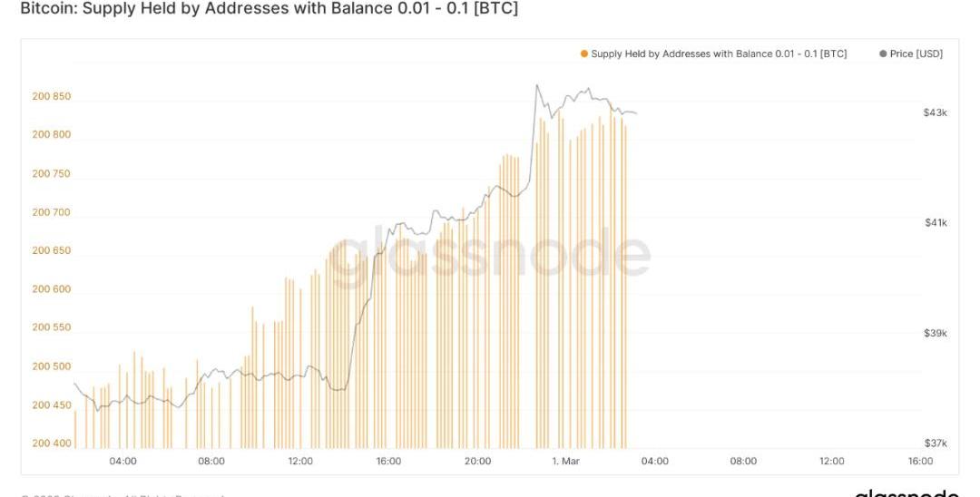Click the rightmost 16:00 label on x-axis

click(920, 462)
